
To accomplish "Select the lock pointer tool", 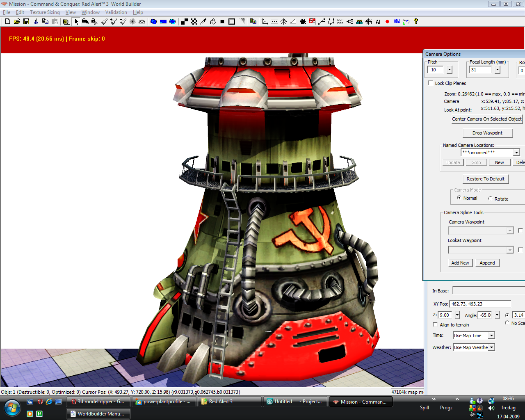I will (x=85, y=21).
